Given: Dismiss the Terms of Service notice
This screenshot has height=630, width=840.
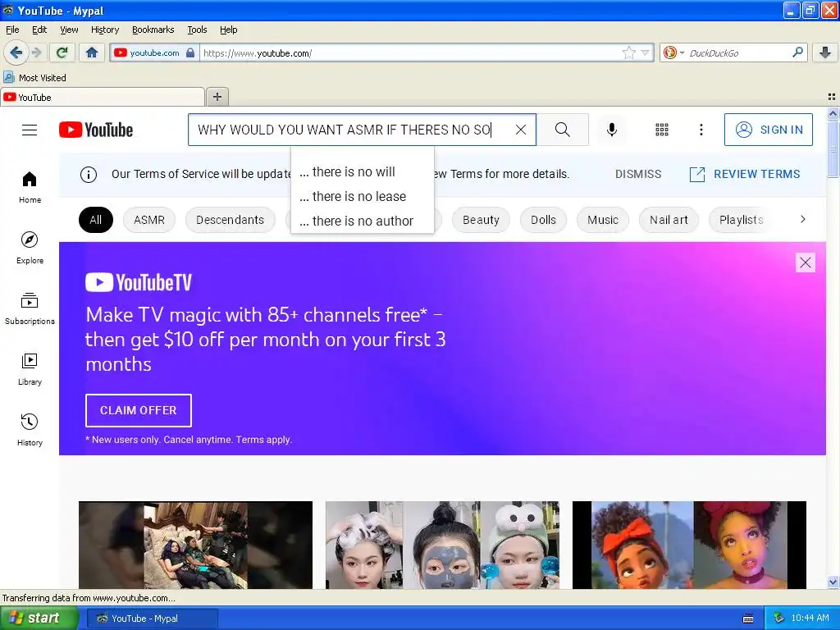Looking at the screenshot, I should pos(638,174).
